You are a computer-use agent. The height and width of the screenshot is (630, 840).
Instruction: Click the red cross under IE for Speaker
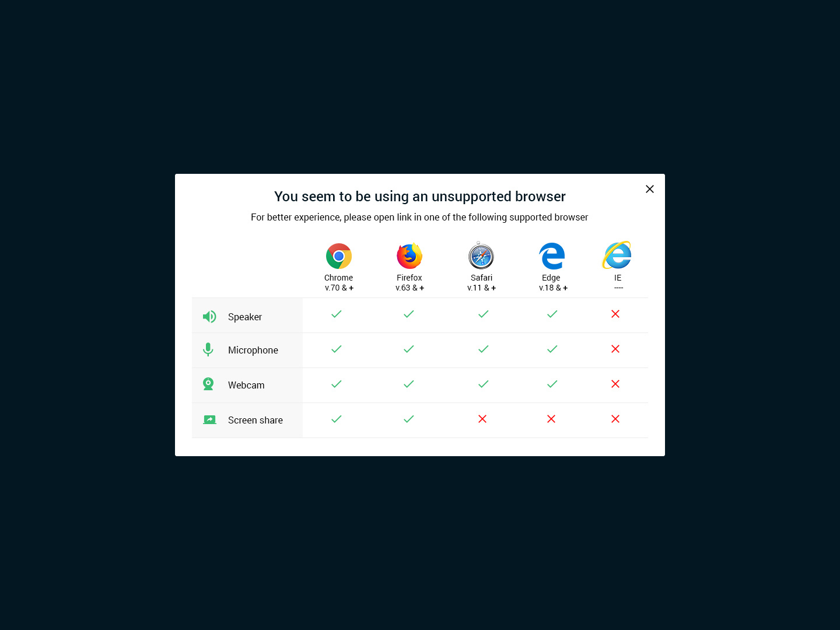pos(615,314)
